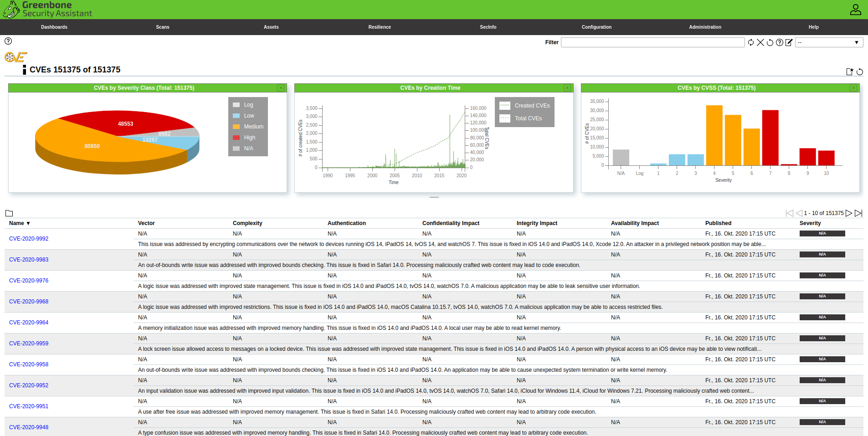Open the saved filters dropdown
This screenshot has width=868, height=436.
click(x=829, y=42)
